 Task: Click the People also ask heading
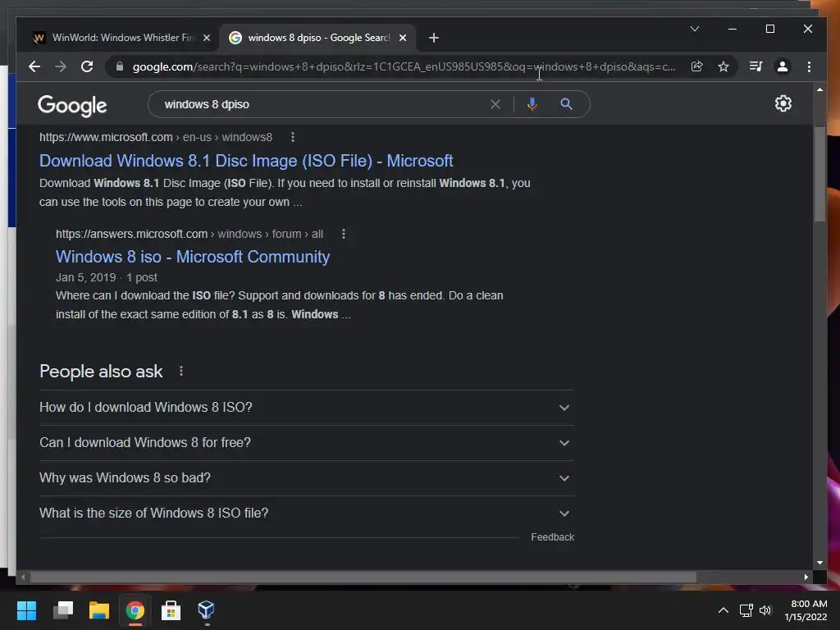(101, 372)
